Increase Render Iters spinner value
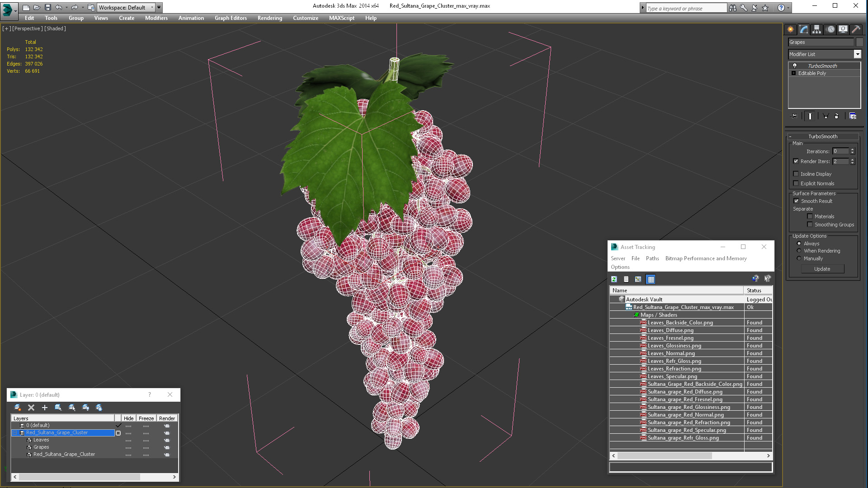The height and width of the screenshot is (488, 868). click(852, 160)
